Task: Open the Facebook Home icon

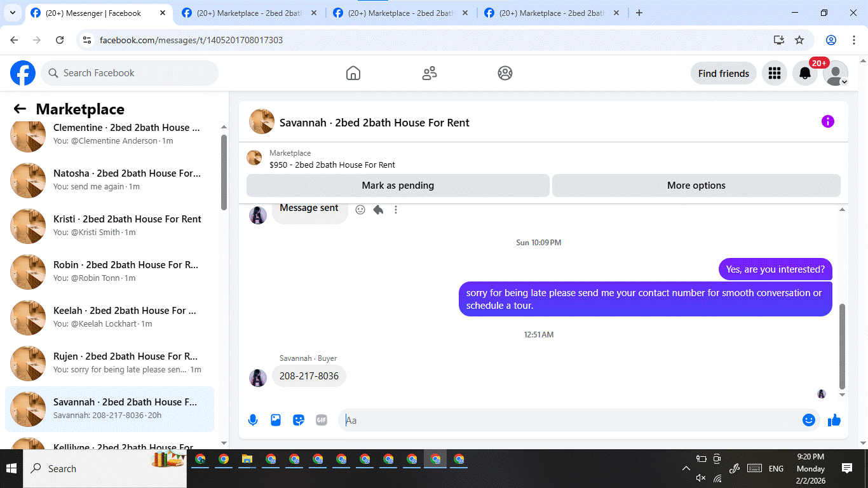Action: click(353, 73)
